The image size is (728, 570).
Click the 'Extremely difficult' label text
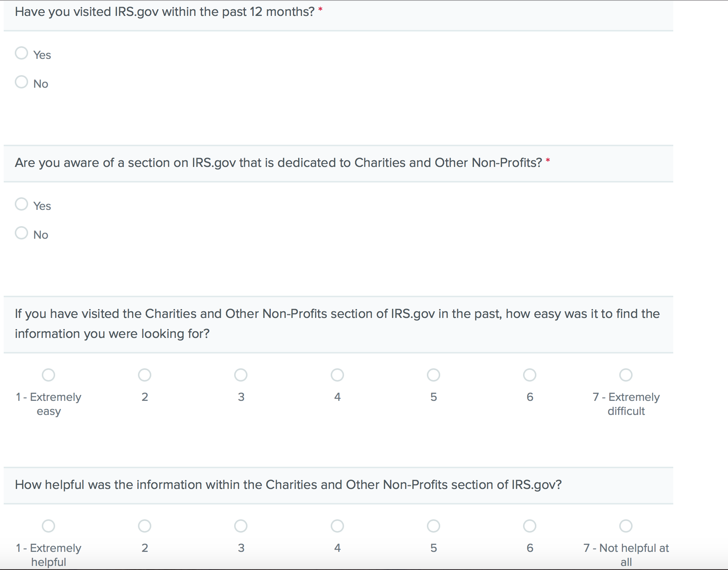626,404
